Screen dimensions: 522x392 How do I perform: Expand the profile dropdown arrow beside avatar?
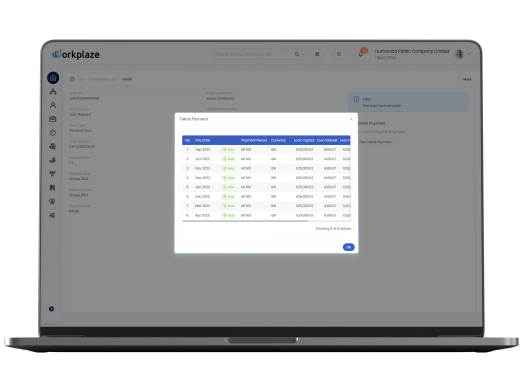[x=469, y=54]
